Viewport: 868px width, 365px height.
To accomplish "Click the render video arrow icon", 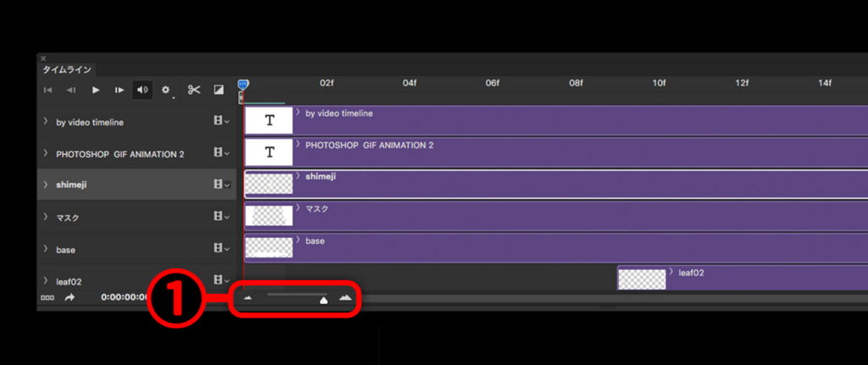I will point(70,297).
